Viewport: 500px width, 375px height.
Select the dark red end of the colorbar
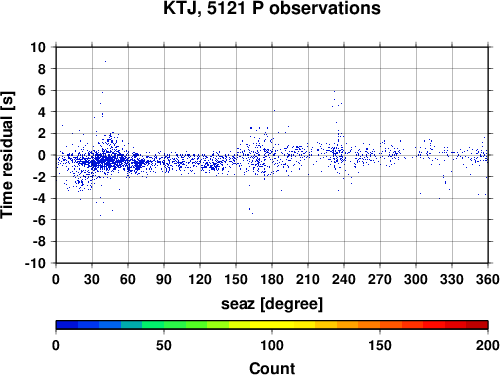pos(477,325)
